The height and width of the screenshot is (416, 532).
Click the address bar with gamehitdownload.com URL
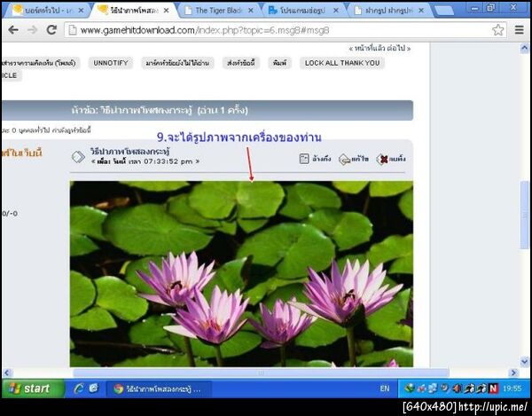click(285, 30)
